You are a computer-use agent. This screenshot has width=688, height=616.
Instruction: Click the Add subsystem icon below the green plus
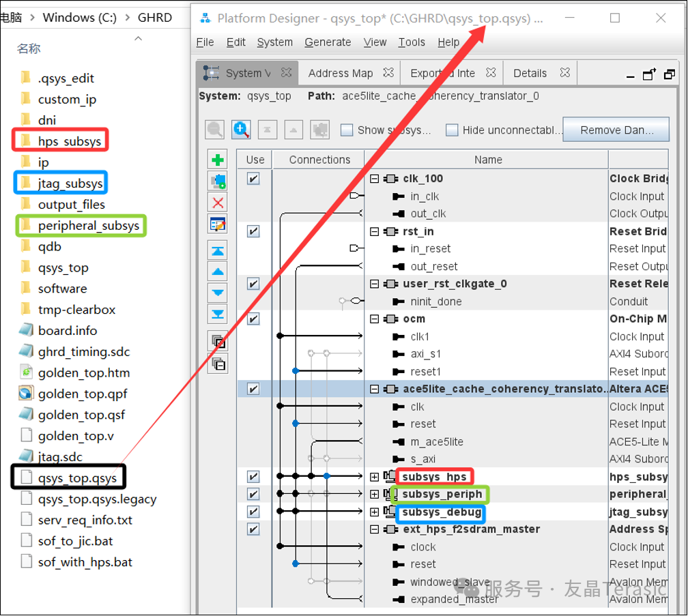[218, 181]
